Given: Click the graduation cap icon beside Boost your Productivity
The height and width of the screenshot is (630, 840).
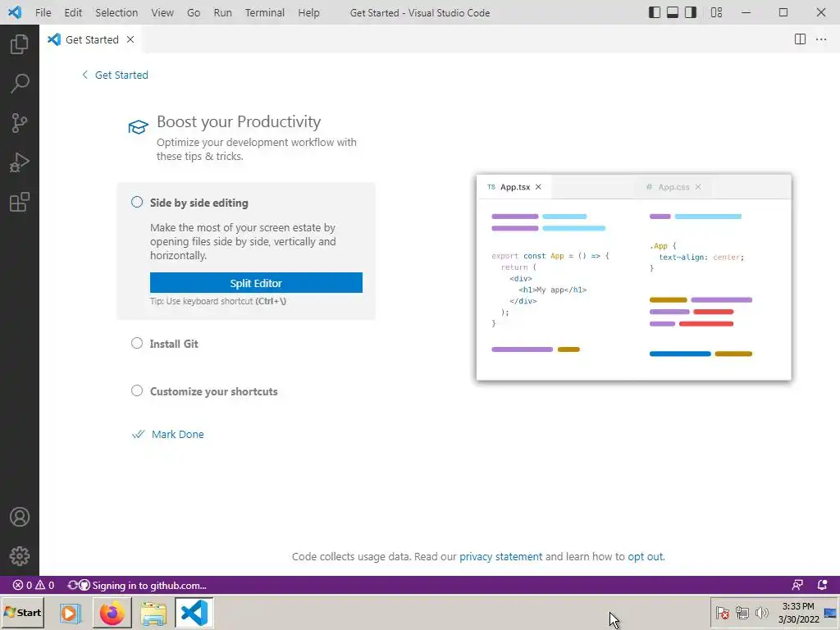Looking at the screenshot, I should point(138,127).
